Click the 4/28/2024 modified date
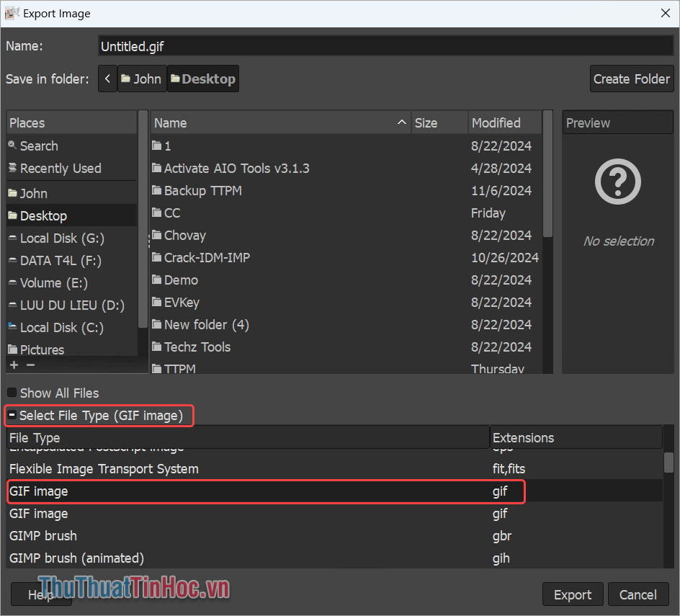The image size is (680, 616). [501, 169]
